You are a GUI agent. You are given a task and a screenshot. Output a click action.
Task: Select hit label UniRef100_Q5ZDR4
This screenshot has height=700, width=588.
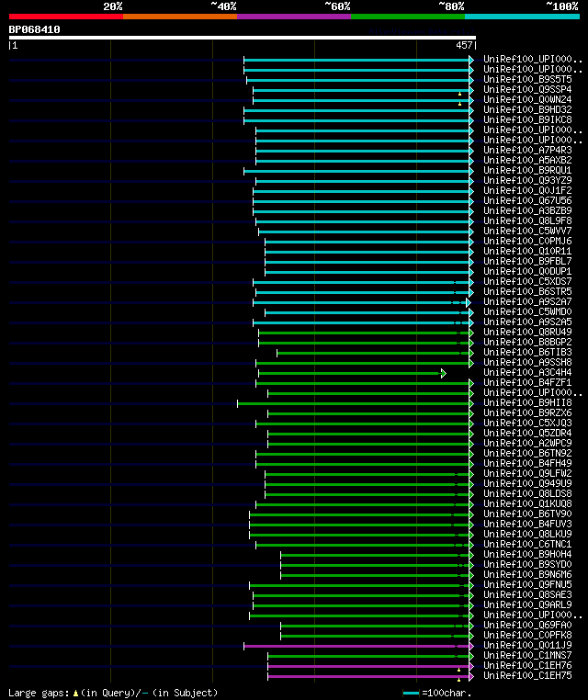pyautogui.click(x=527, y=433)
